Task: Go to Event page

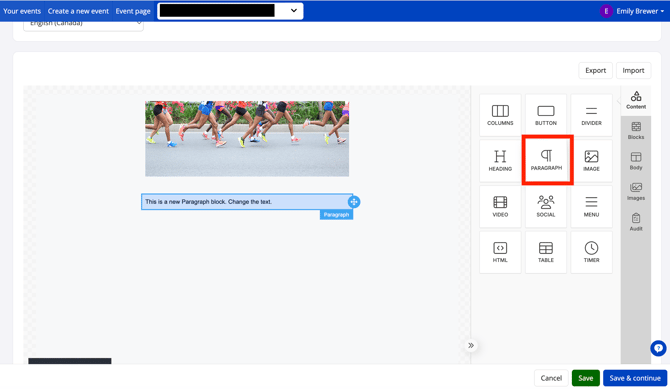Action: click(133, 11)
